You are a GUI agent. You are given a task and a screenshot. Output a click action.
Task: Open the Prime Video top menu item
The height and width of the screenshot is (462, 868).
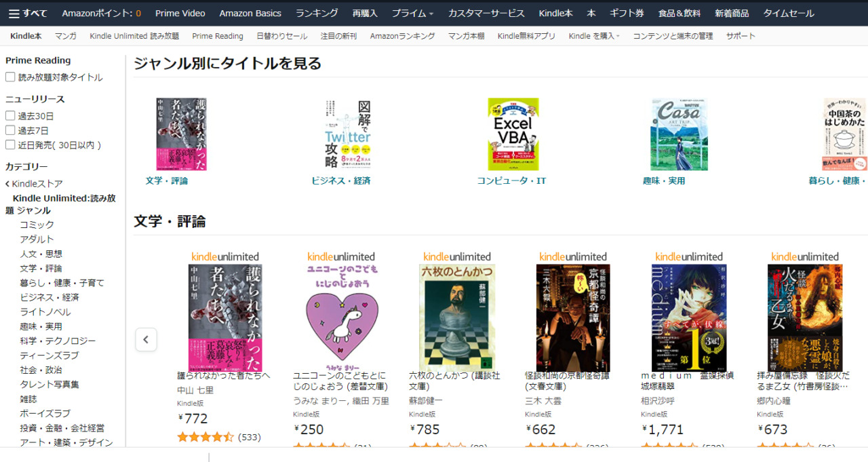pyautogui.click(x=180, y=13)
